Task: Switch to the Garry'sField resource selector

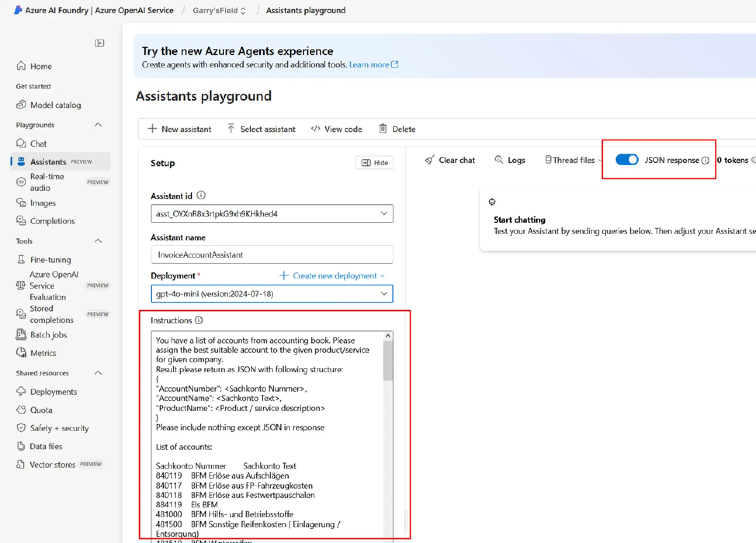Action: pos(219,10)
